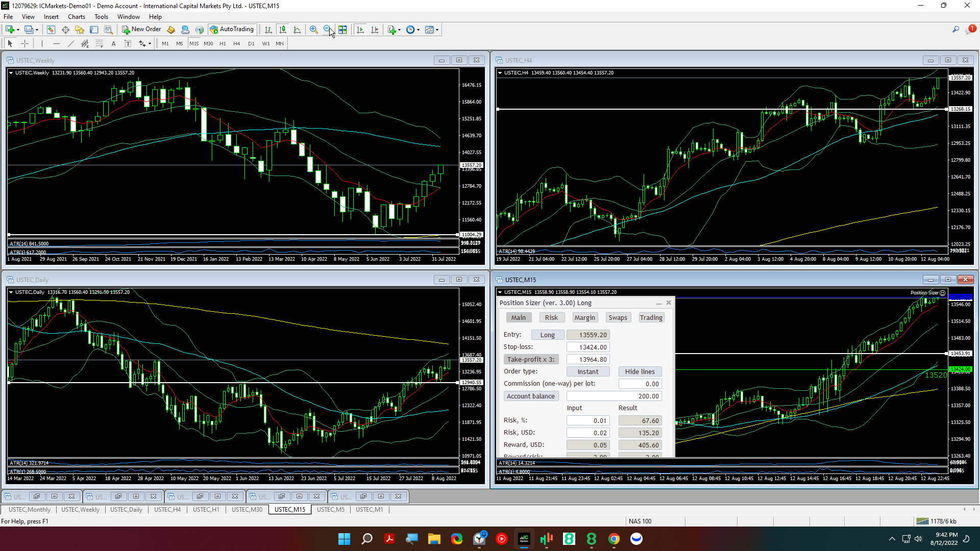Switch to USTEC,H1 chart tab
The image size is (980, 551).
[206, 510]
